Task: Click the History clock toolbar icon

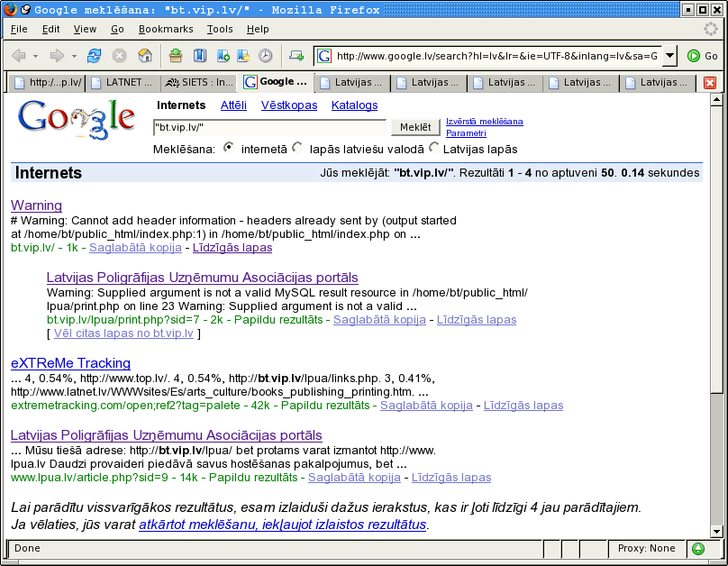Action: click(265, 56)
